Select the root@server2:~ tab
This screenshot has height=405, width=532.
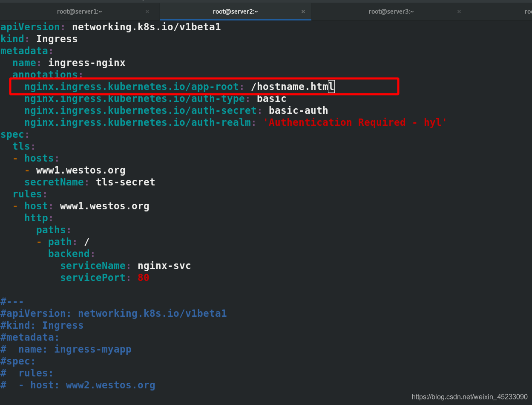coord(236,12)
